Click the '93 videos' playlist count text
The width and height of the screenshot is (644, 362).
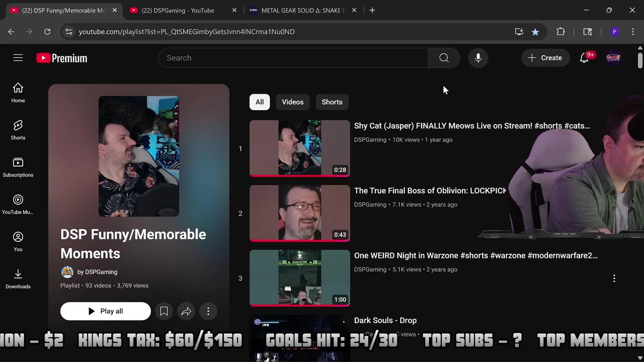[98, 286]
